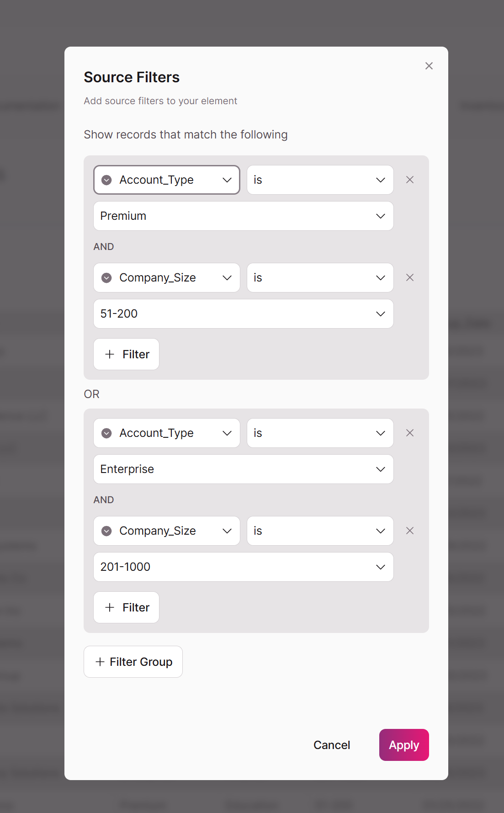Open the 'is' operator dropdown for Premium filter
This screenshot has width=504, height=813.
point(320,180)
